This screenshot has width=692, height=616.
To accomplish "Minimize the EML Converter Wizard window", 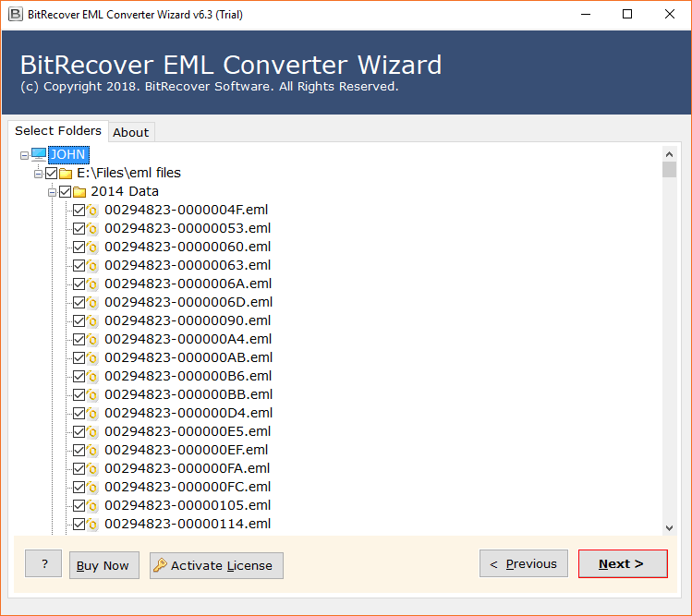I will (586, 15).
